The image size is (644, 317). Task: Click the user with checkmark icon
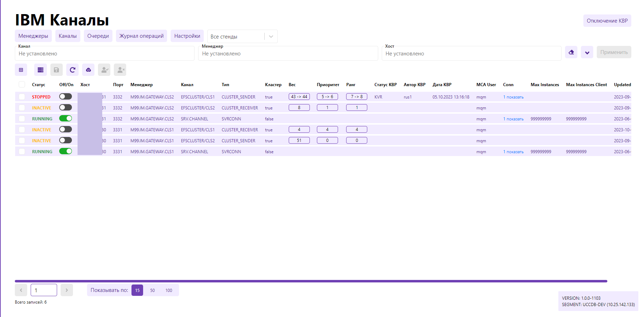(x=104, y=70)
